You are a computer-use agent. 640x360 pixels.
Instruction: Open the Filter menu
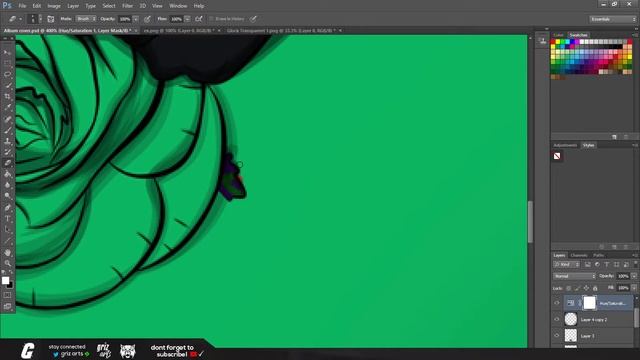click(x=127, y=6)
